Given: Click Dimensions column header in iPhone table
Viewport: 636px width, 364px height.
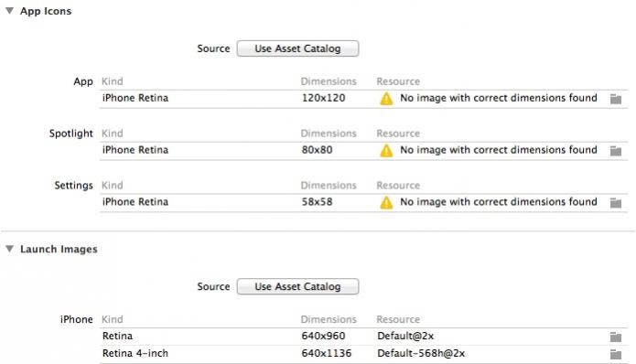Looking at the screenshot, I should 329,319.
